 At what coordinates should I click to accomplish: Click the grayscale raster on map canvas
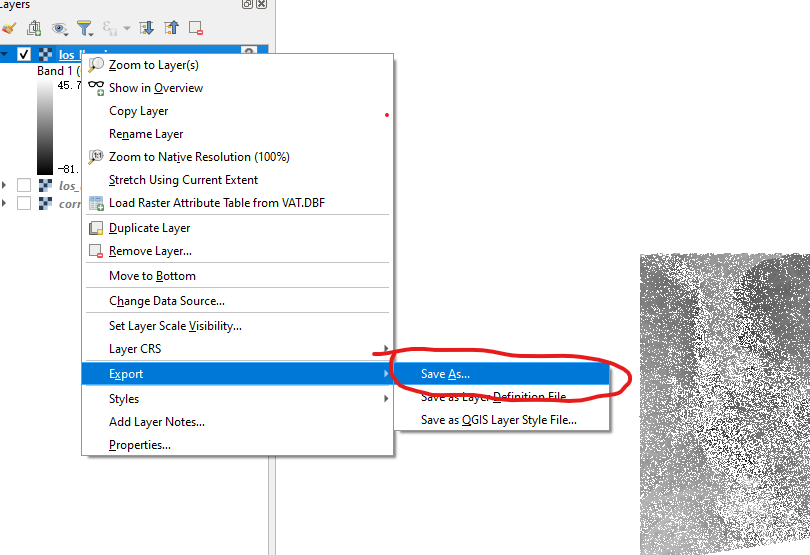(725, 404)
